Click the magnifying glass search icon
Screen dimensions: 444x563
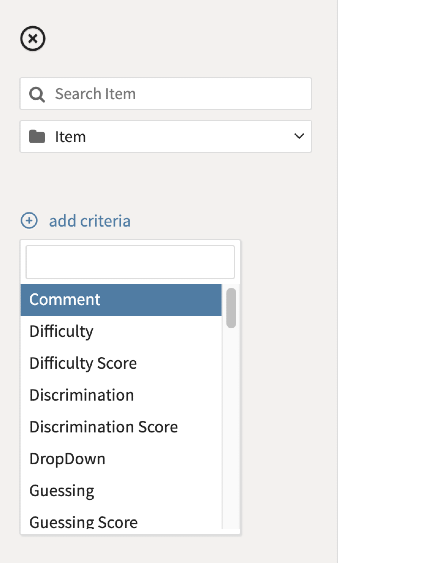[37, 94]
